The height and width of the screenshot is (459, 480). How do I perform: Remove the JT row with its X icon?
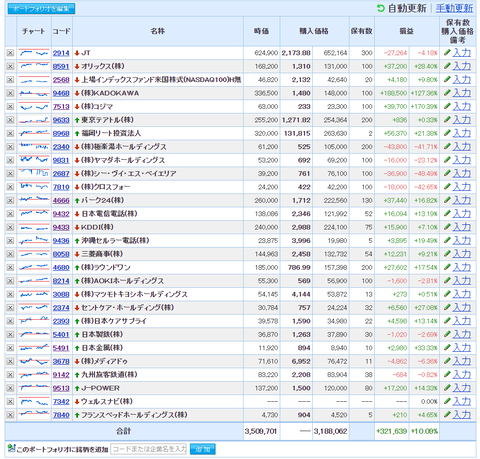[x=10, y=53]
